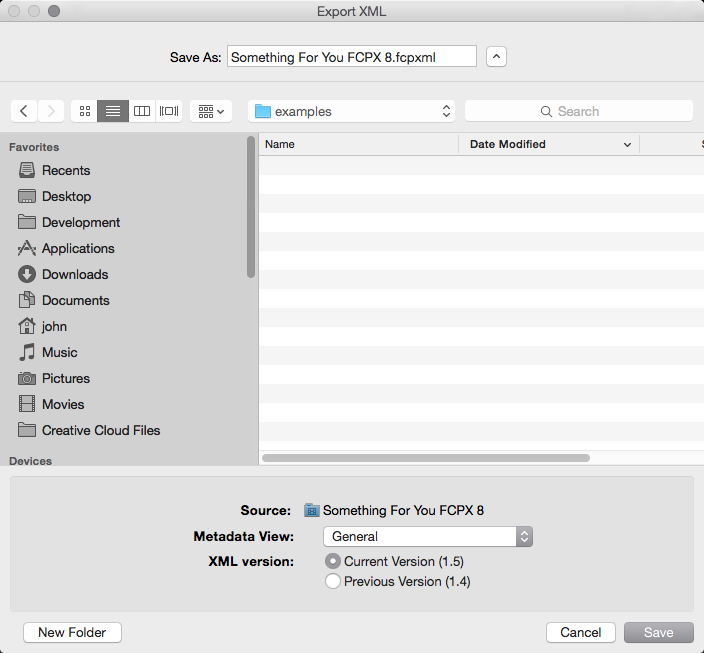Click the Development folder icon
The height and width of the screenshot is (653, 704).
click(x=26, y=222)
